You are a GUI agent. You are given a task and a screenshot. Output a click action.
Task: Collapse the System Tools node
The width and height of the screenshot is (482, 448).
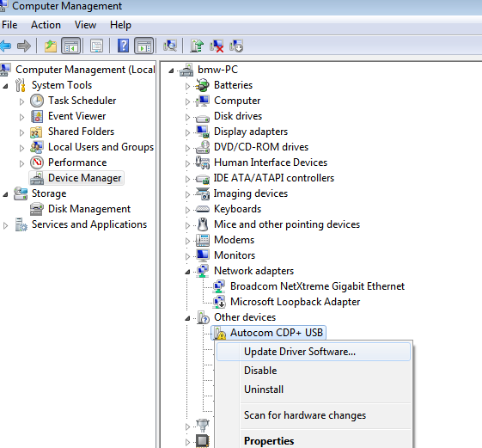click(x=5, y=86)
